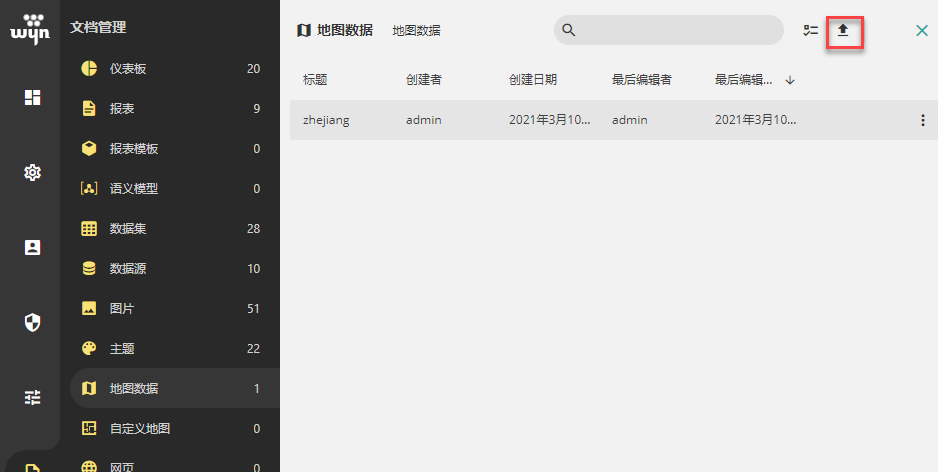Open the three-dot menu for zhejiang

[922, 120]
